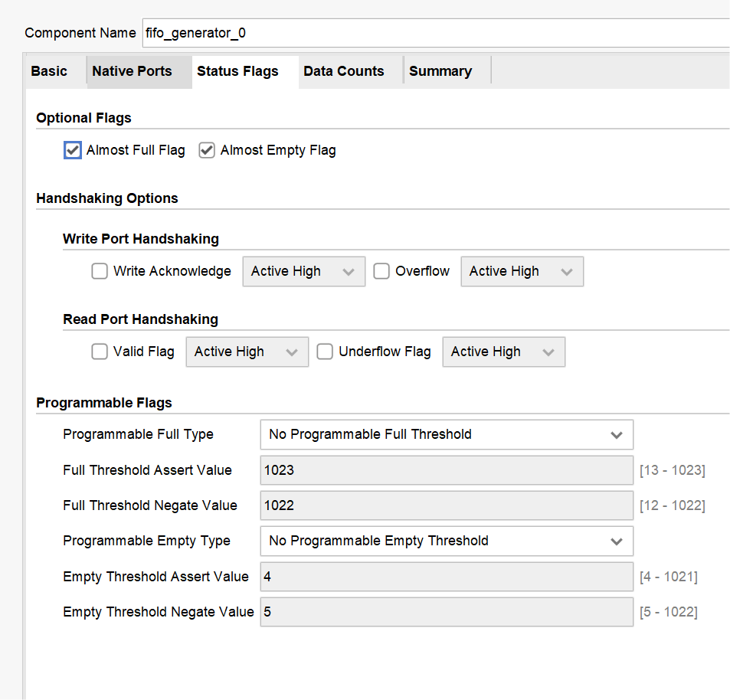Click the [12 - 1022] range hint
The image size is (730, 700).
point(673,505)
